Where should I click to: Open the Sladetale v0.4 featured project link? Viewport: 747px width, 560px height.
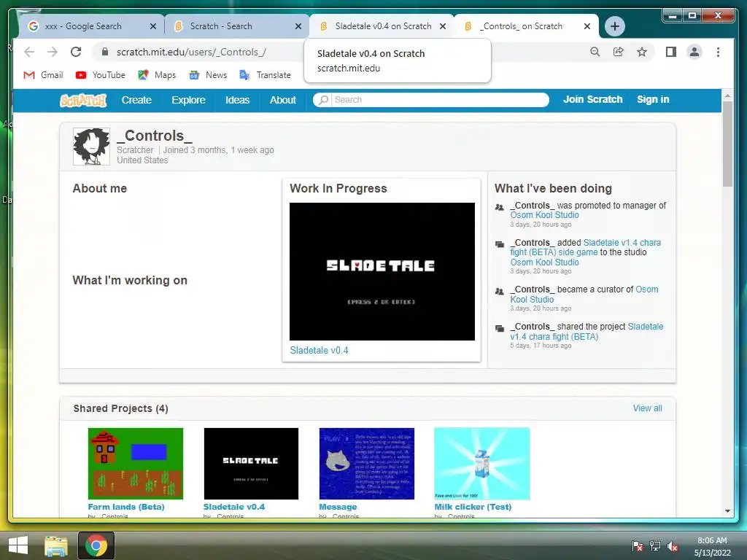[x=320, y=351]
